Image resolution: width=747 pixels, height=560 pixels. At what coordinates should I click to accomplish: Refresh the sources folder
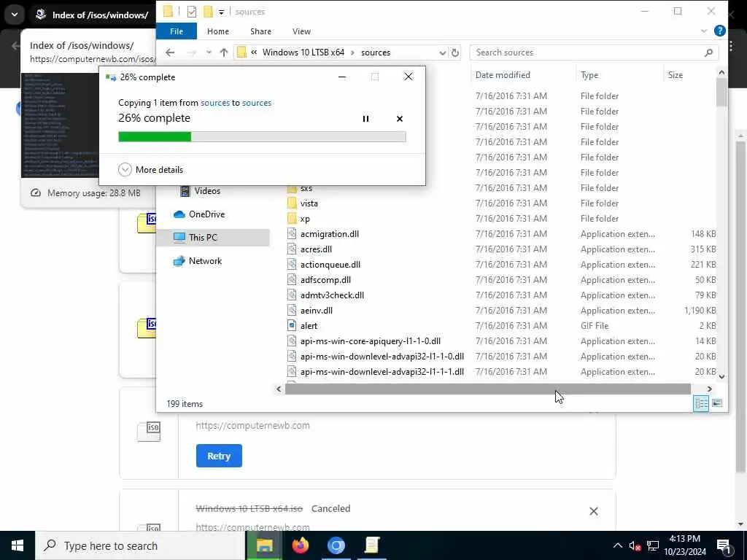coord(455,52)
